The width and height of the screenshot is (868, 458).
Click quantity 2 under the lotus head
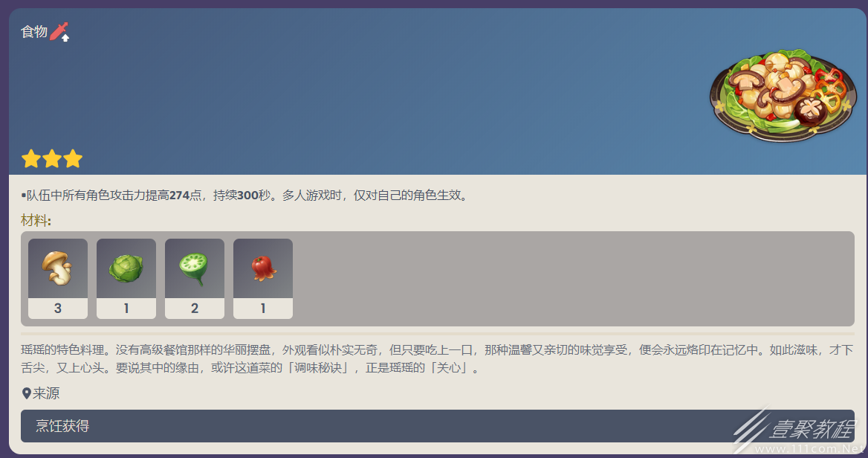tap(194, 309)
